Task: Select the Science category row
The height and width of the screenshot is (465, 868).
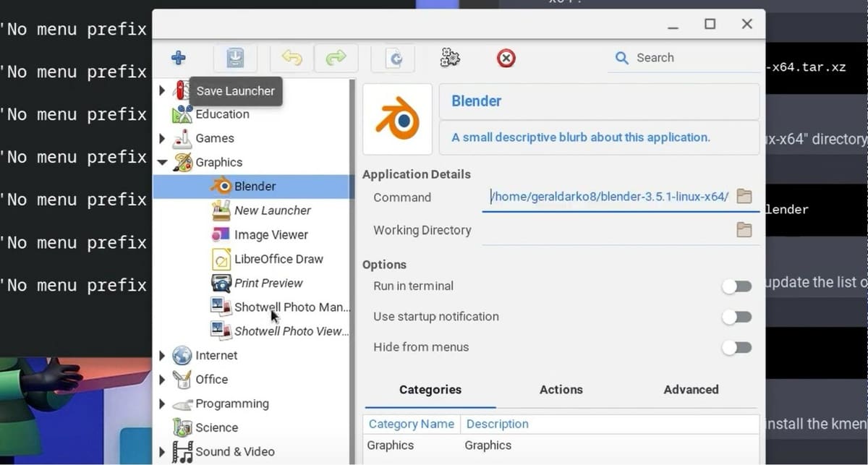Action: click(x=251, y=427)
